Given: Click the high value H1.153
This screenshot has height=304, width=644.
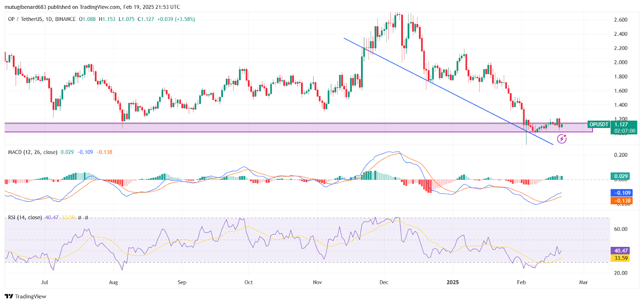Looking at the screenshot, I should (x=107, y=19).
